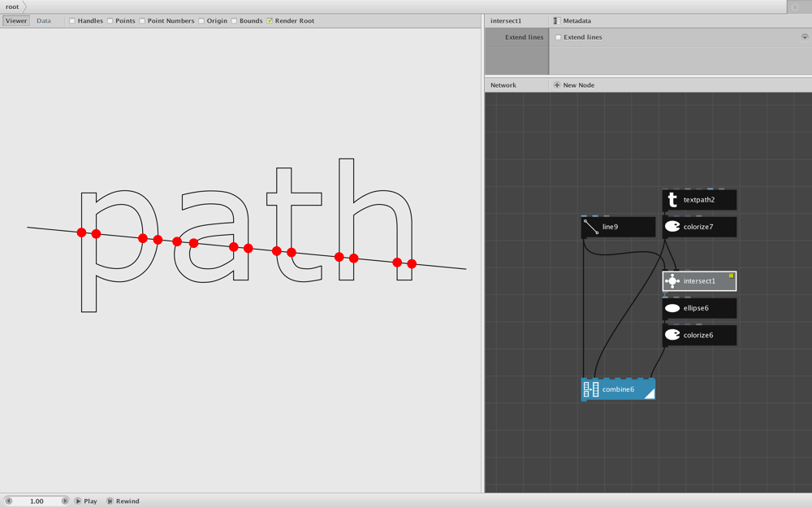This screenshot has width=812, height=508.
Task: Click the Network panel label
Action: tap(503, 85)
